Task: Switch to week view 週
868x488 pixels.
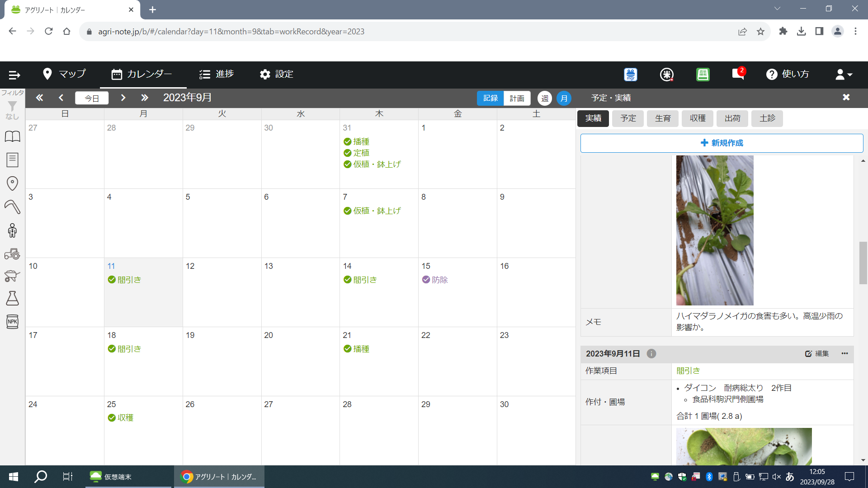Action: point(545,98)
